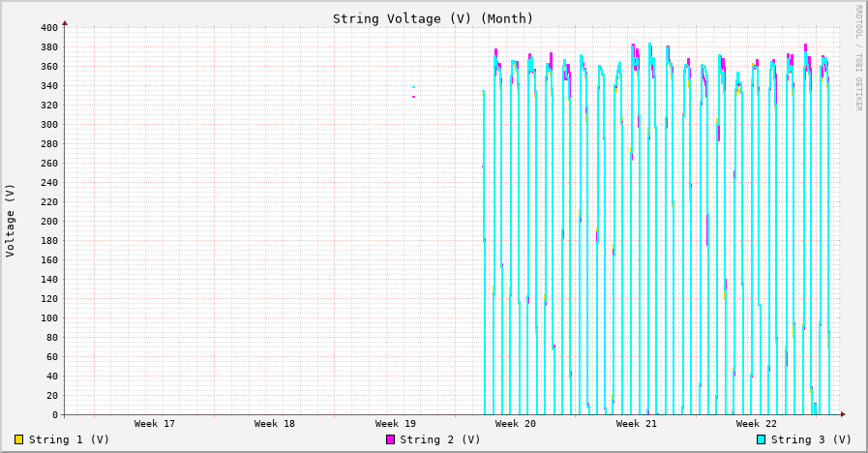Click the 400 y-axis tick value
Image resolution: width=868 pixels, height=453 pixels.
click(48, 28)
